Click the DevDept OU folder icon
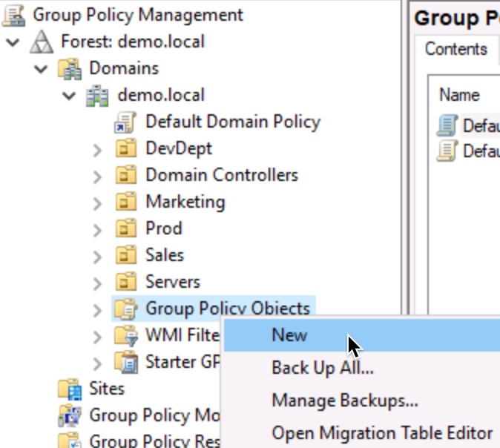The height and width of the screenshot is (448, 500). click(126, 148)
